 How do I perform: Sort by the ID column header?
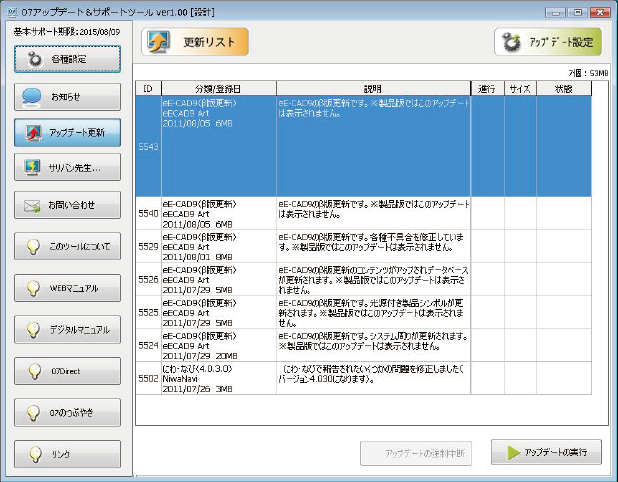coord(148,89)
